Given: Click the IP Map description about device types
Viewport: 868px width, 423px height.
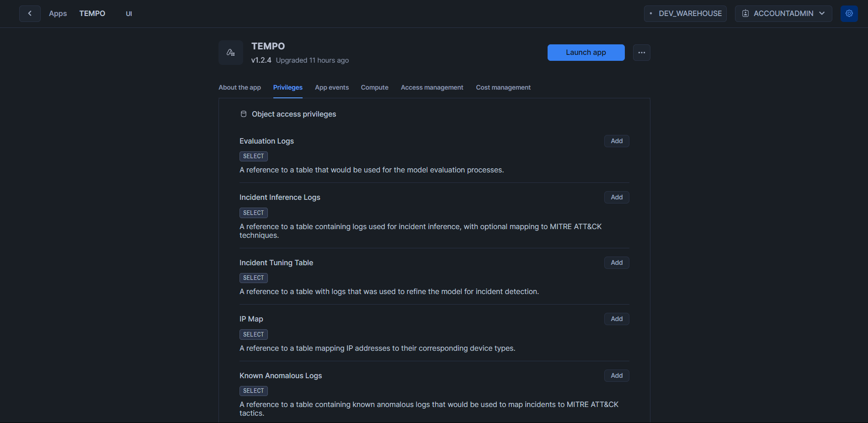Looking at the screenshot, I should click(x=378, y=348).
